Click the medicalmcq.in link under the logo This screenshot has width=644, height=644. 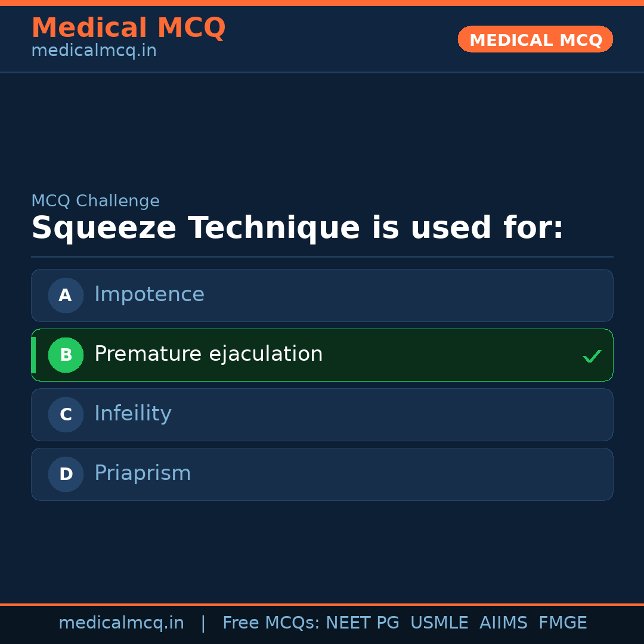tap(94, 51)
